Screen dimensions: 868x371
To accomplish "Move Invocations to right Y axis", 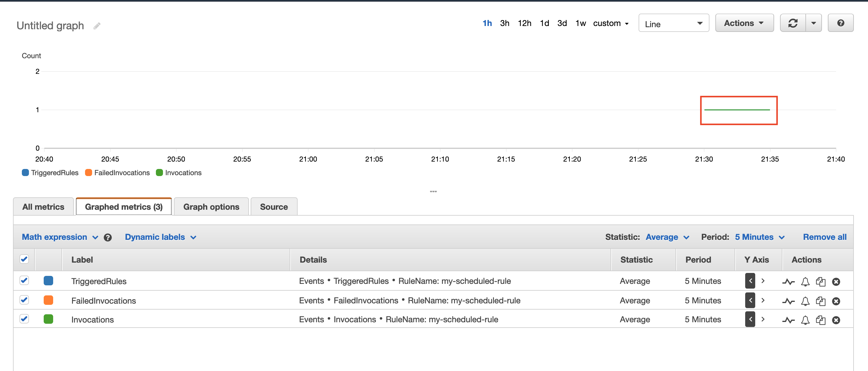I will pos(763,319).
